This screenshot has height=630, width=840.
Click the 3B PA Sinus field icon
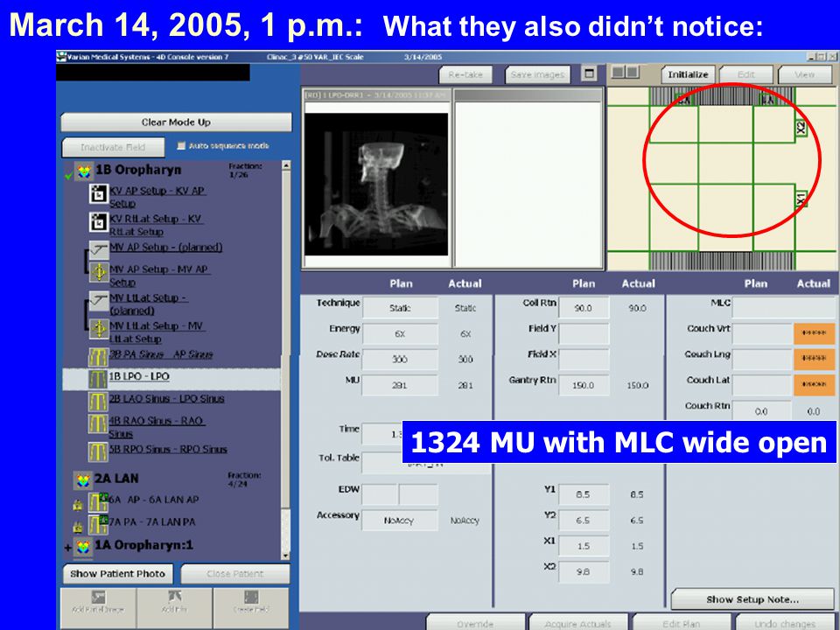point(98,356)
